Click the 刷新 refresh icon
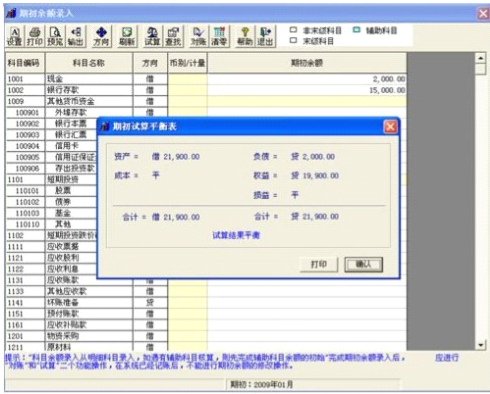The width and height of the screenshot is (490, 394). (x=127, y=36)
